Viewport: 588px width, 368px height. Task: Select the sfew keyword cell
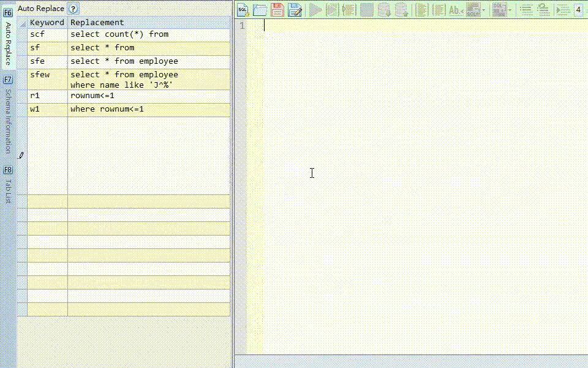(x=47, y=79)
